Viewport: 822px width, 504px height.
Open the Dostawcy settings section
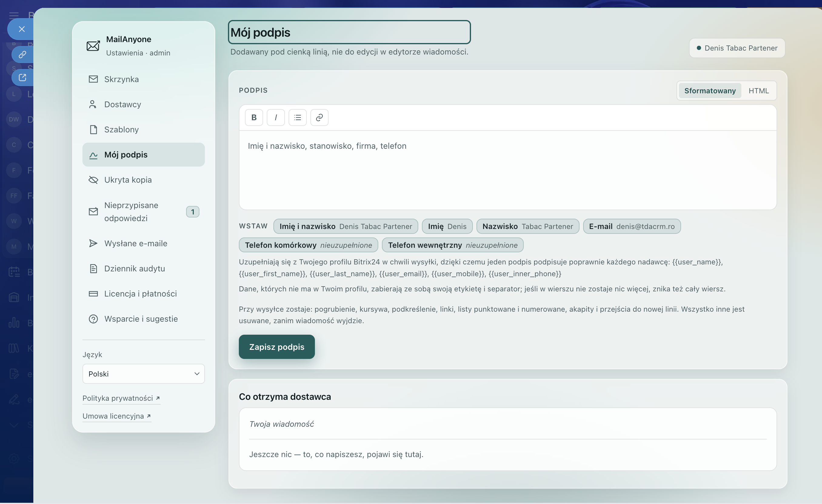(143, 104)
